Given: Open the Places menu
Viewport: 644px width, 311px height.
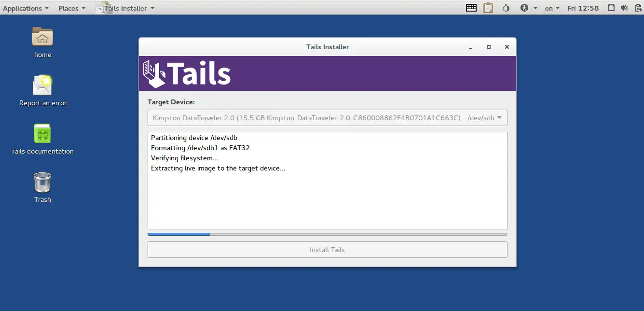Looking at the screenshot, I should (69, 8).
